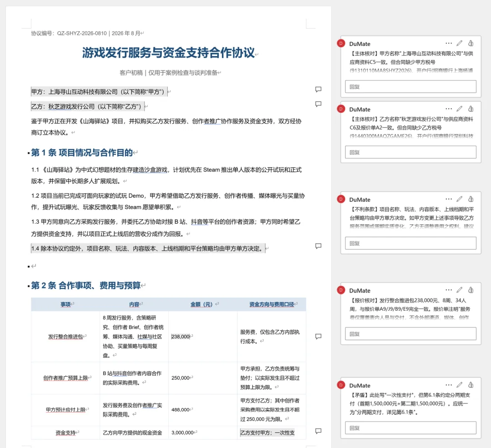This screenshot has width=491, height=448.
Task: Click DuMate avatar on 甲方名称 comment
Action: point(341,43)
